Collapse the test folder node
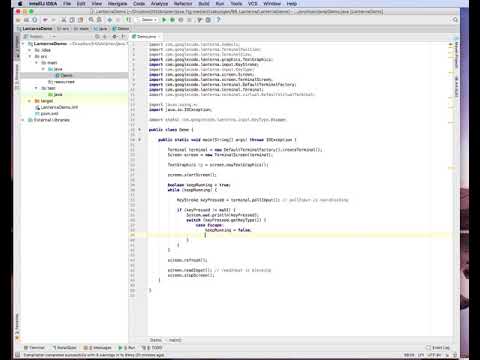Screen dimensions: 480x360 (36, 88)
